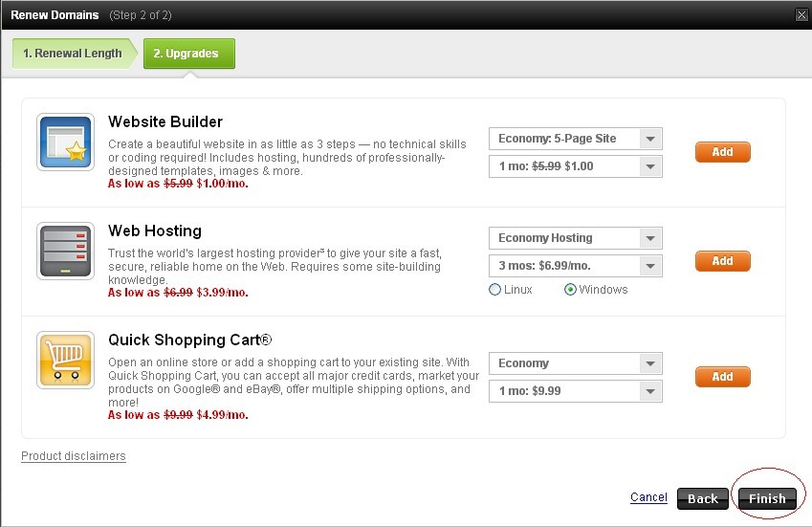The height and width of the screenshot is (527, 812).
Task: Click the Website Builder product icon
Action: coord(65,142)
